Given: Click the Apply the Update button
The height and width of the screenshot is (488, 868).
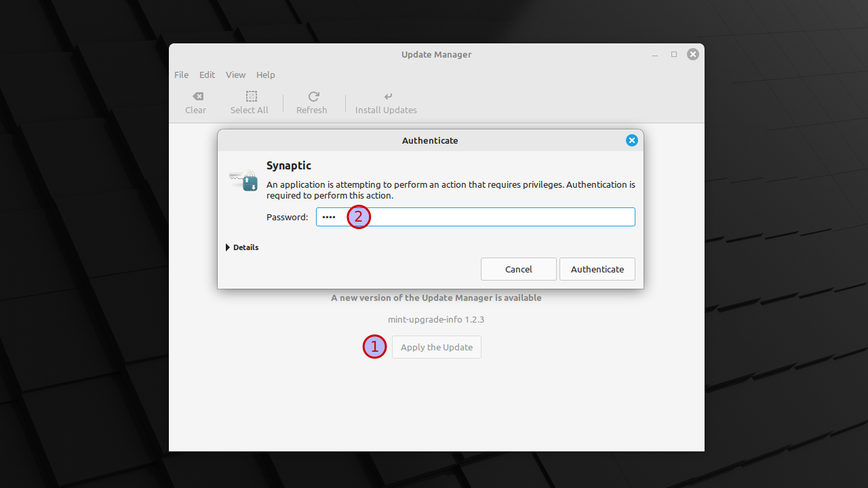Looking at the screenshot, I should point(437,347).
